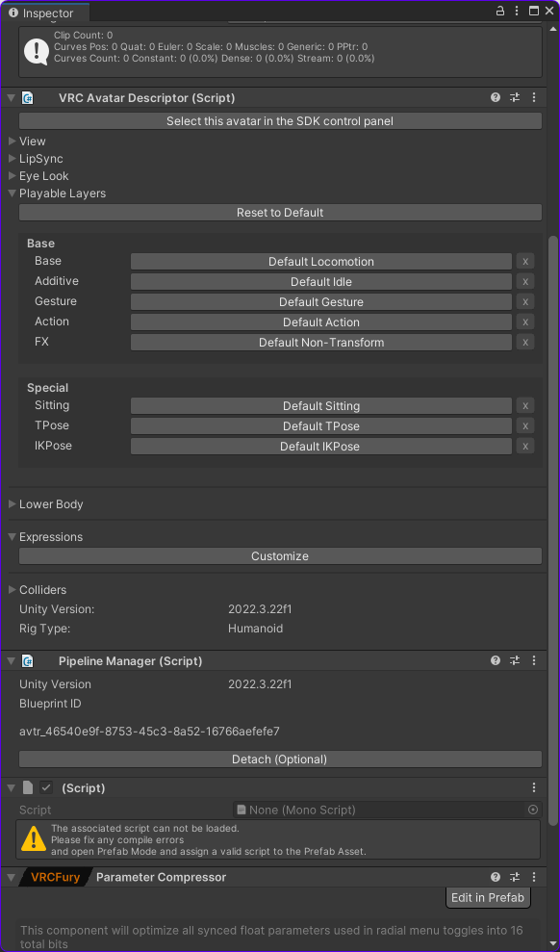
Task: Click the Customize expressions button
Action: click(280, 556)
